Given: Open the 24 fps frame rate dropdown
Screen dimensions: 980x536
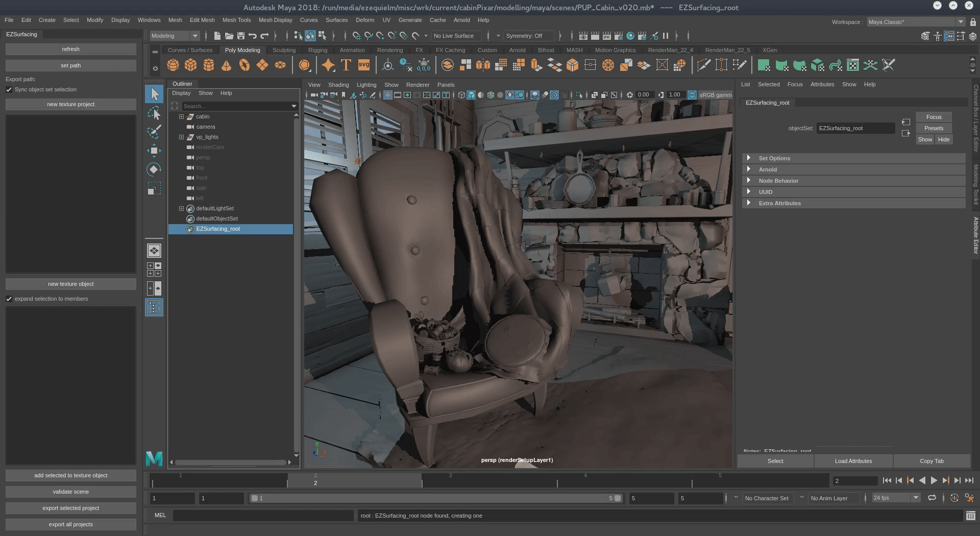Looking at the screenshot, I should click(x=896, y=498).
